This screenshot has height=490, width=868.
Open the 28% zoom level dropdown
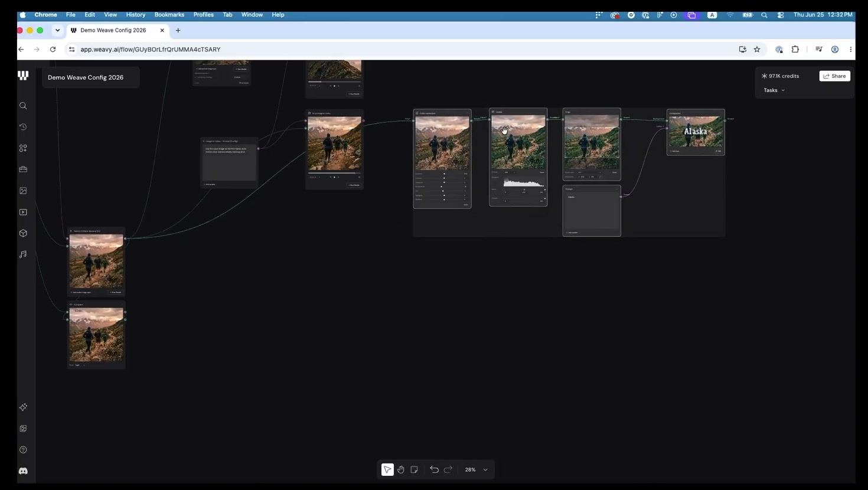pos(477,469)
